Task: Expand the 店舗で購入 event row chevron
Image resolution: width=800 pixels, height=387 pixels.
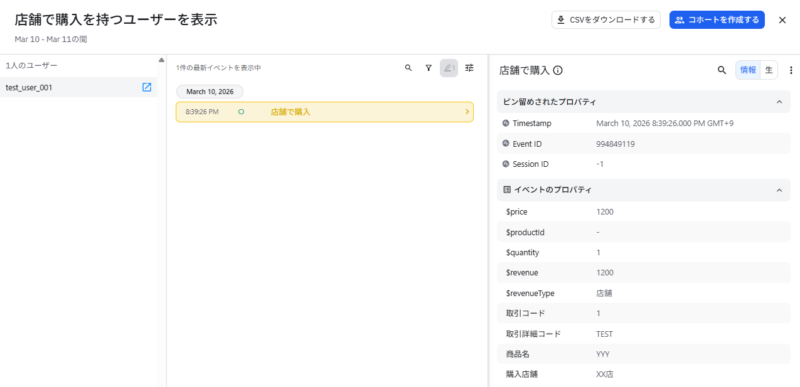Action: [x=467, y=112]
